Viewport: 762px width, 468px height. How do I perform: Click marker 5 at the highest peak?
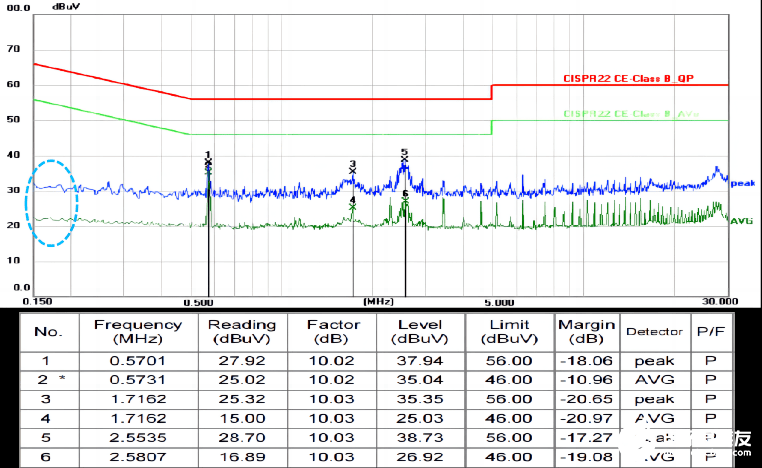click(x=404, y=156)
